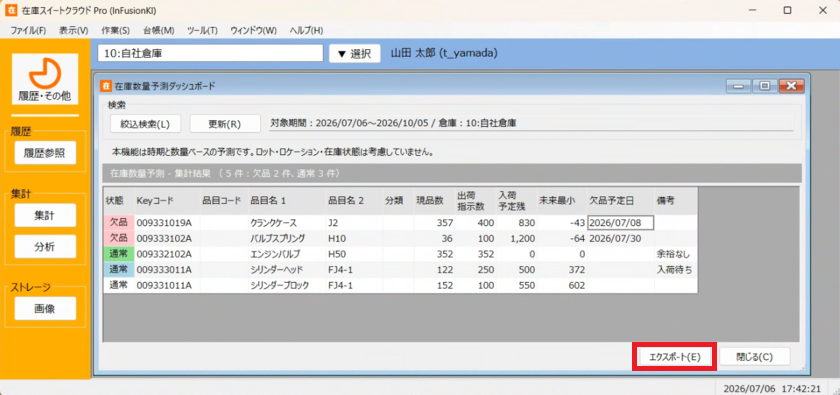Click the user name 山田 太郎 (t_yamada)
The width and height of the screenshot is (840, 395).
(x=444, y=53)
